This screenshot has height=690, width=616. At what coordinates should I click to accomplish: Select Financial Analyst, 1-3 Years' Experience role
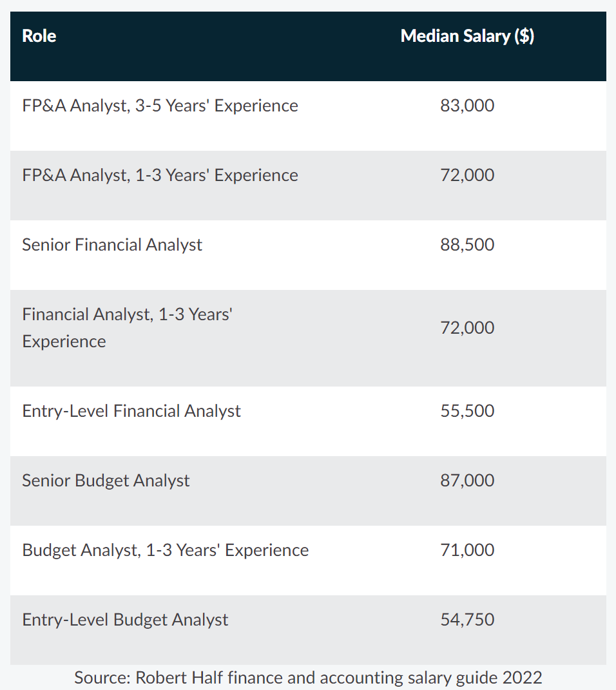point(127,327)
